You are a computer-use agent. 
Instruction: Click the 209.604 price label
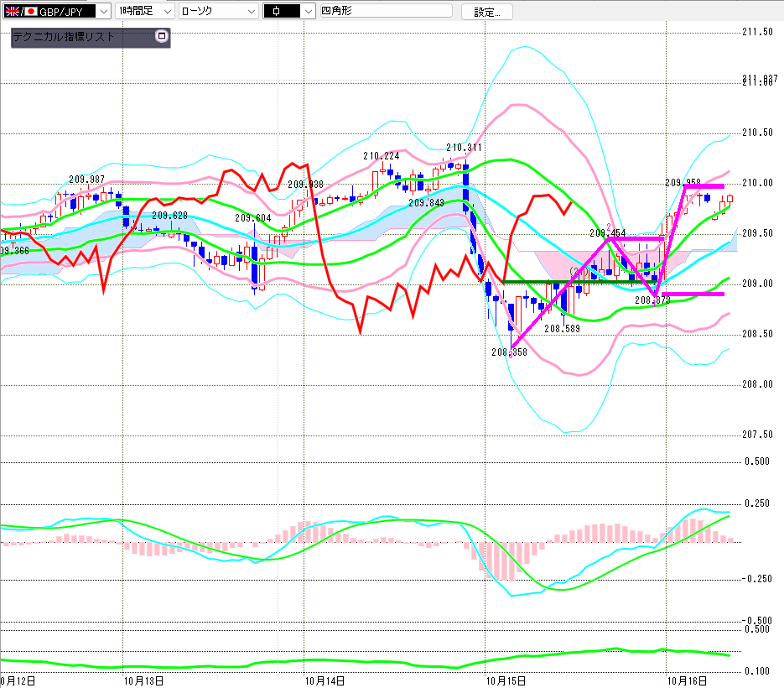[x=253, y=218]
